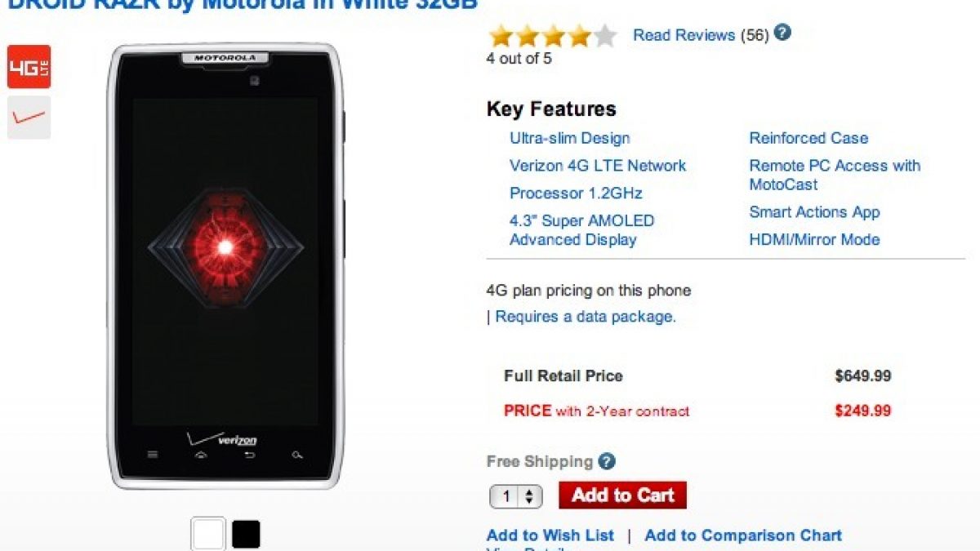Click the 4G LTE badge icon
This screenshot has height=551, width=980.
coord(29,67)
